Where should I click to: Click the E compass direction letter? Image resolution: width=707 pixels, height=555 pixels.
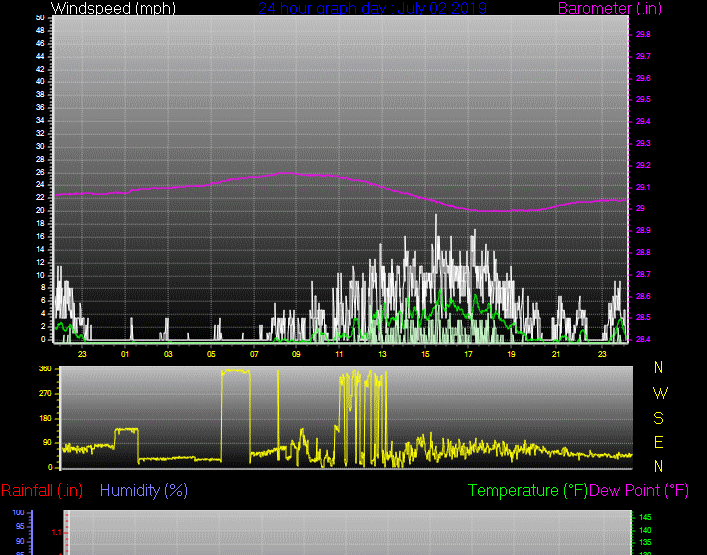point(660,442)
